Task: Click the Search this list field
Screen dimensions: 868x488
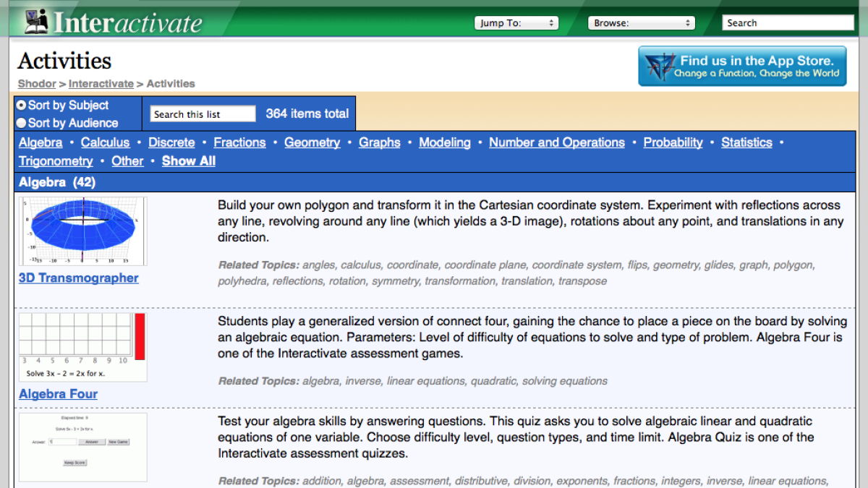Action: click(202, 114)
